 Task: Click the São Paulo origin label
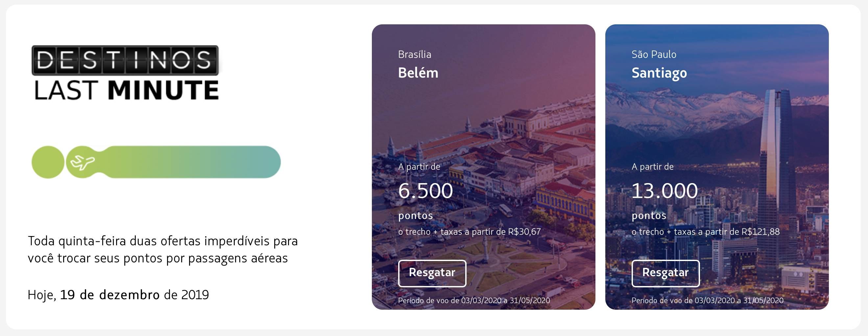click(x=654, y=54)
